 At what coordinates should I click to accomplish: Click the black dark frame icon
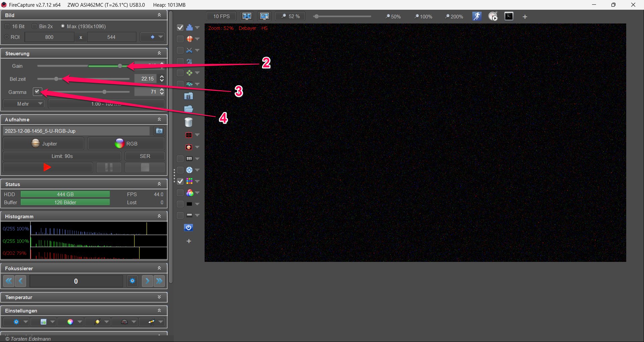tap(190, 204)
